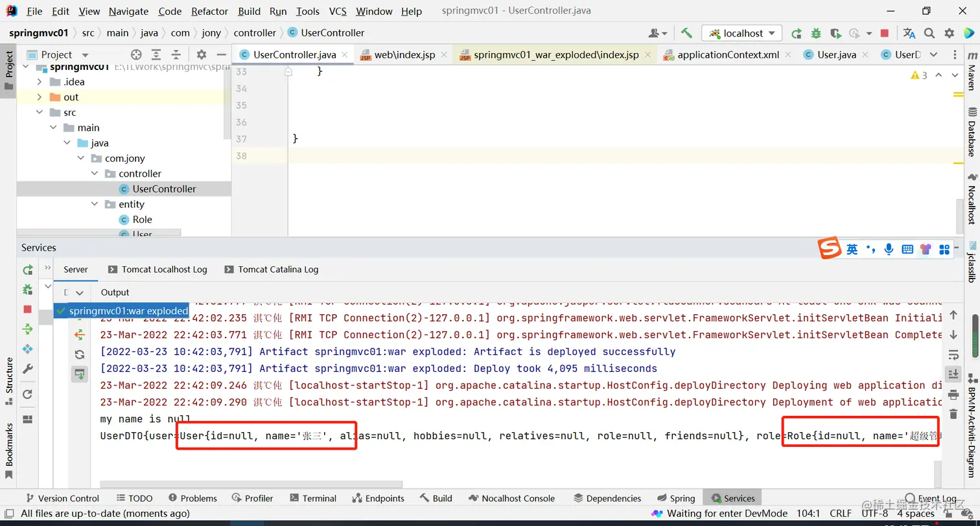Viewport: 980px width, 526px height.
Task: Run localhost with coverage shield icon
Action: pyautogui.click(x=835, y=33)
